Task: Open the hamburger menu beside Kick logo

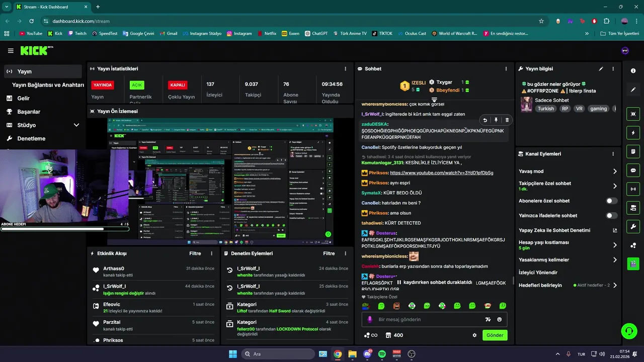Action: (11, 51)
